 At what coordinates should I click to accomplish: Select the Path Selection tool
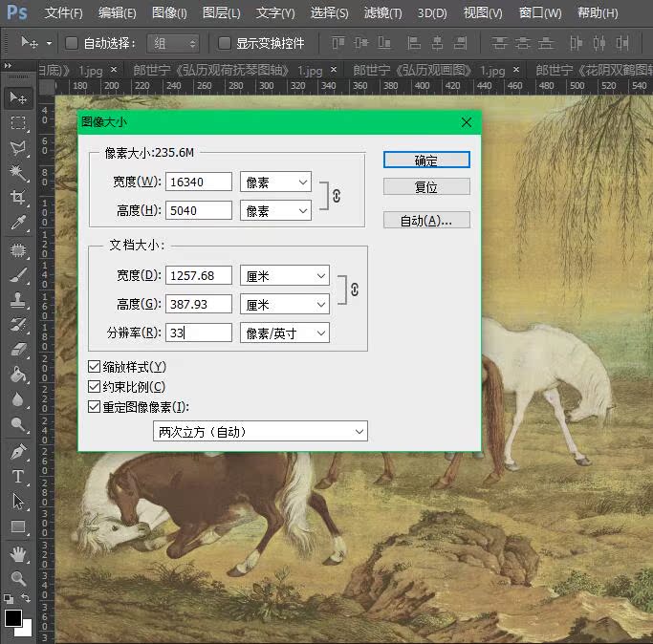click(x=18, y=502)
